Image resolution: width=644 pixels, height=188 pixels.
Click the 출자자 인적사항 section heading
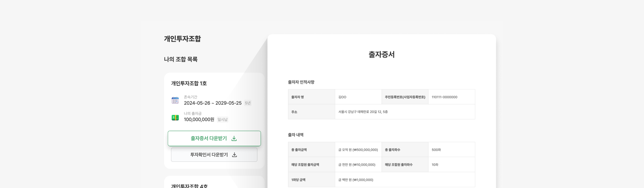301,82
